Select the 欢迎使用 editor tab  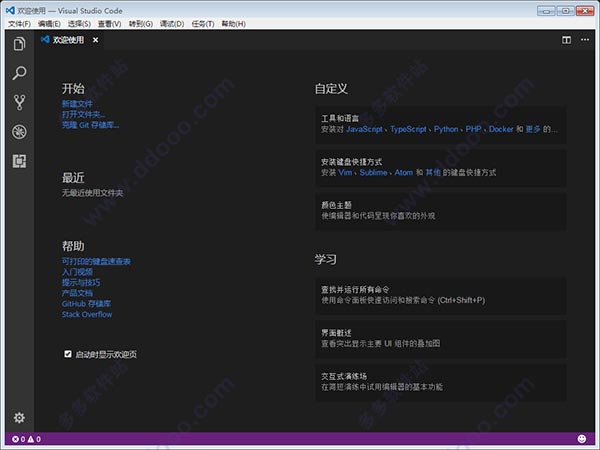pyautogui.click(x=68, y=40)
